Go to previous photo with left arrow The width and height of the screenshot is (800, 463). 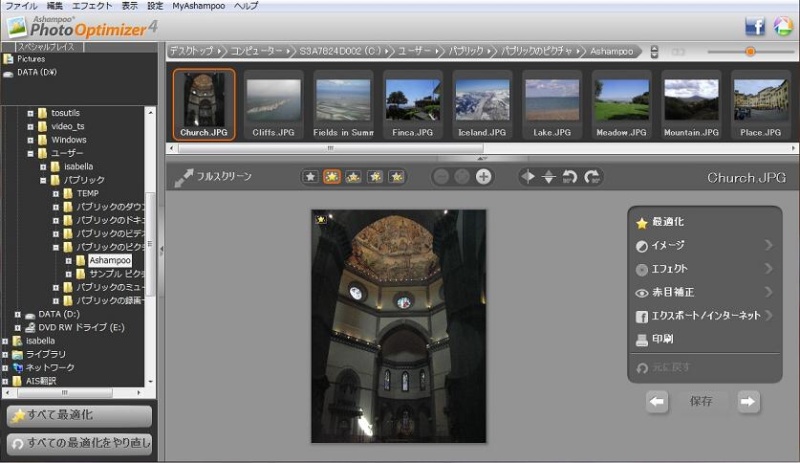pyautogui.click(x=657, y=401)
